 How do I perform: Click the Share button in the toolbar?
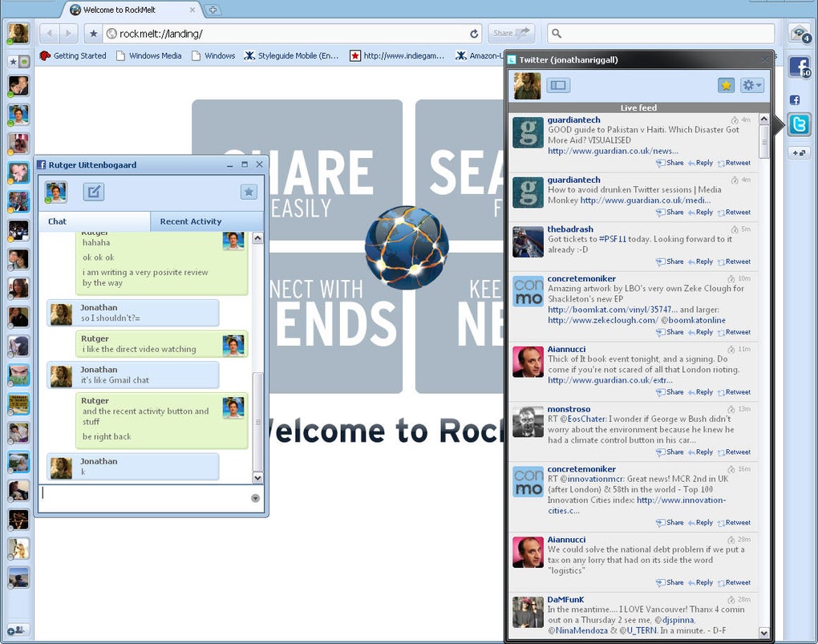point(512,33)
